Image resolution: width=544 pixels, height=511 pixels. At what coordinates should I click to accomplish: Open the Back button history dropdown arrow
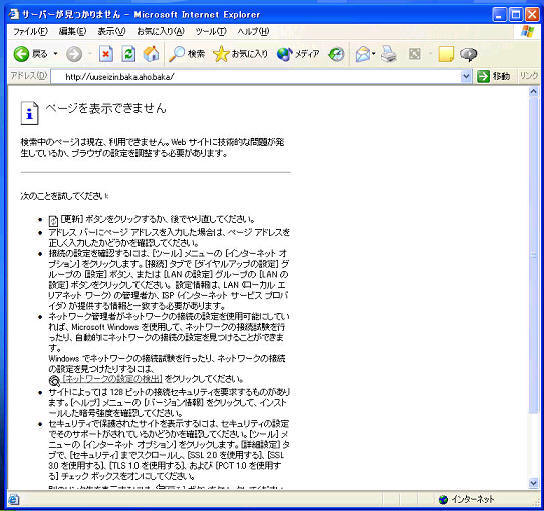point(55,54)
